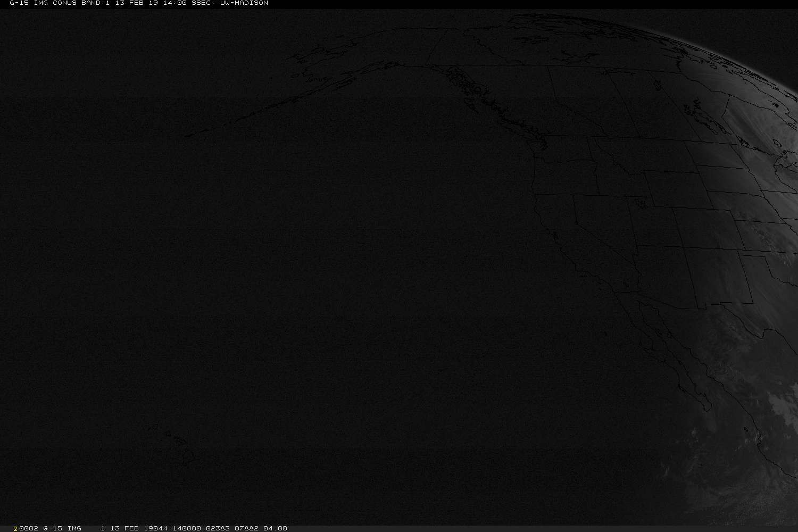Click the 'CONUS' text in the header
The image size is (798, 532).
tap(64, 3)
